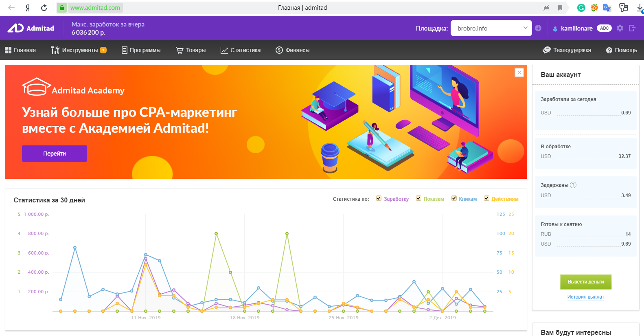Click the Admitad logo
This screenshot has height=336, width=644.
[x=31, y=28]
